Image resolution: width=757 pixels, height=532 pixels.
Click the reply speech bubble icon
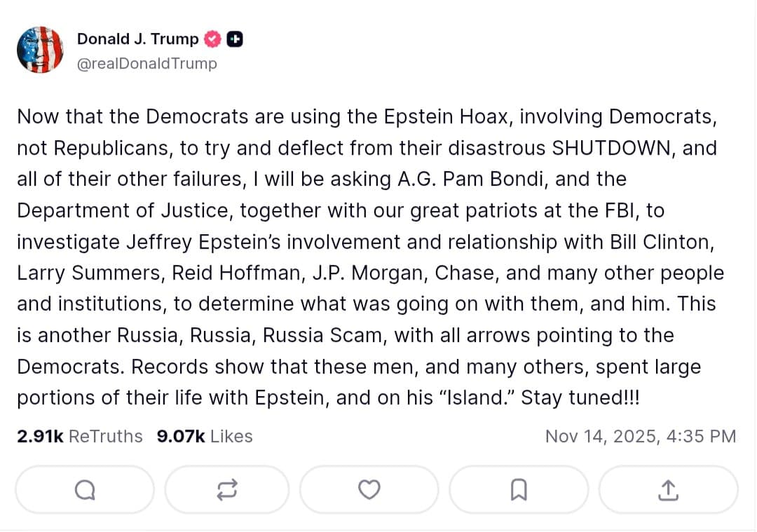click(x=84, y=490)
